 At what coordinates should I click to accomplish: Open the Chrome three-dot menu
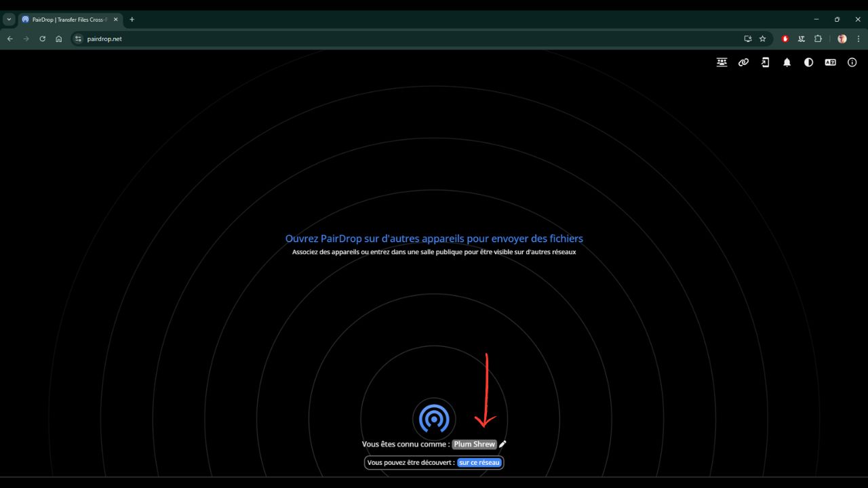click(859, 39)
